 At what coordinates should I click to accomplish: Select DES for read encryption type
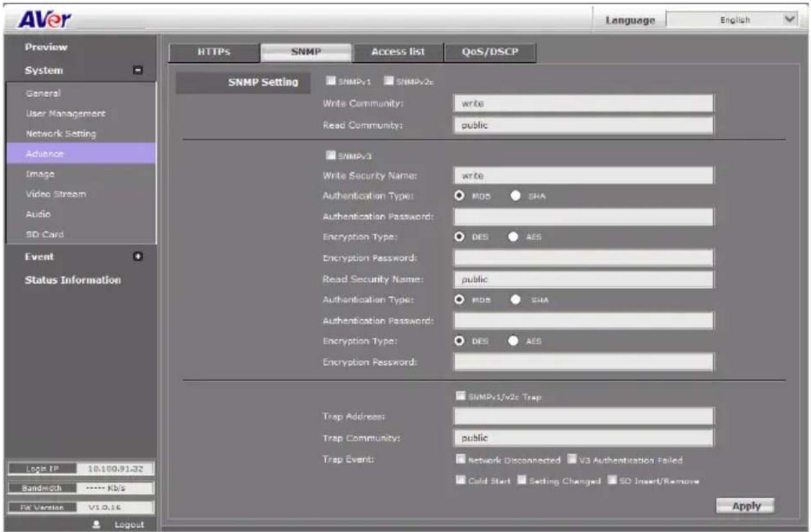coord(460,341)
